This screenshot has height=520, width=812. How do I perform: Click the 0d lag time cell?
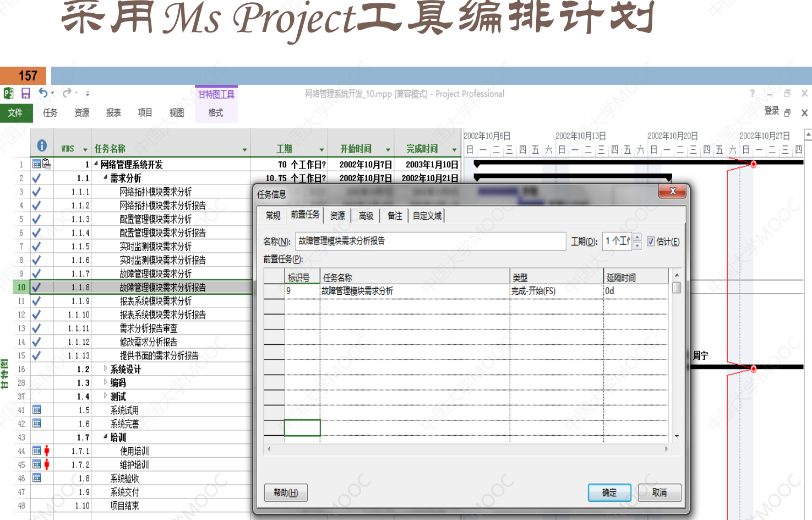click(636, 291)
